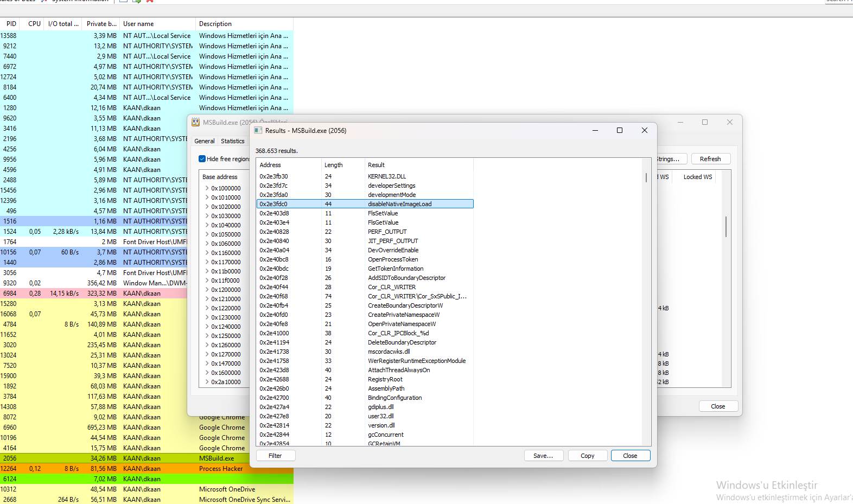Expand the 0x1020000 memory region
The image size is (853, 504).
207,207
